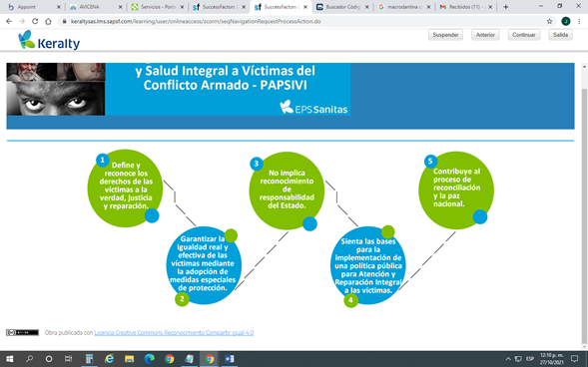Launch Internet Explorer from the taskbar
Screen dimensions: 588x367
click(x=109, y=359)
